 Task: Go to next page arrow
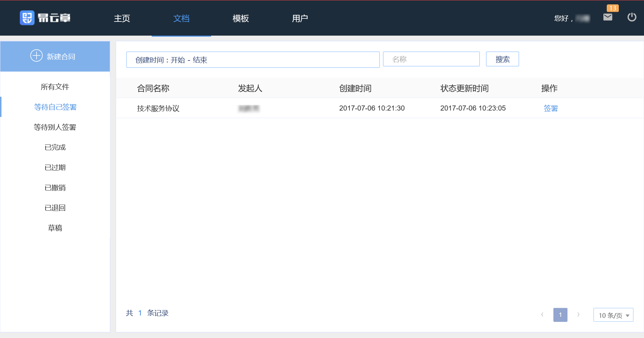(x=578, y=315)
